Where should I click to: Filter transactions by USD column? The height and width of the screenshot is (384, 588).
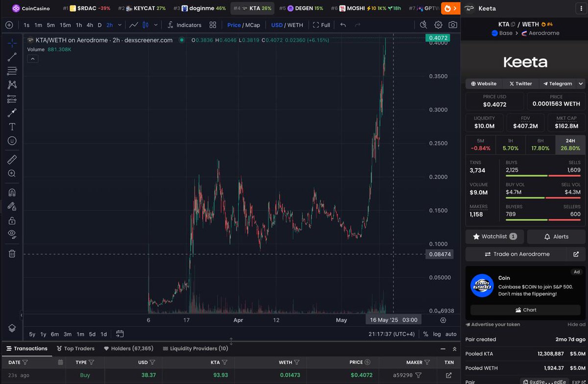point(152,362)
